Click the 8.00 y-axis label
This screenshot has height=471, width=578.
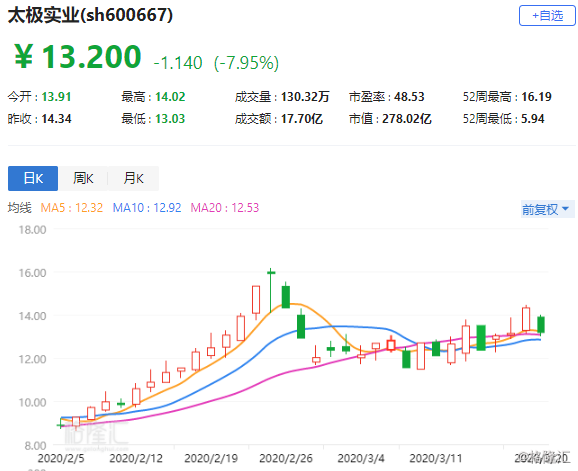click(x=35, y=446)
